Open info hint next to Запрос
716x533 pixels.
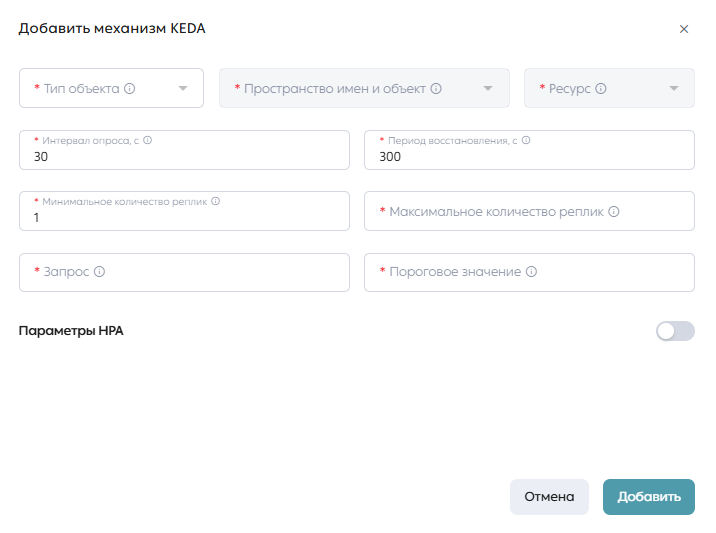coord(100,272)
